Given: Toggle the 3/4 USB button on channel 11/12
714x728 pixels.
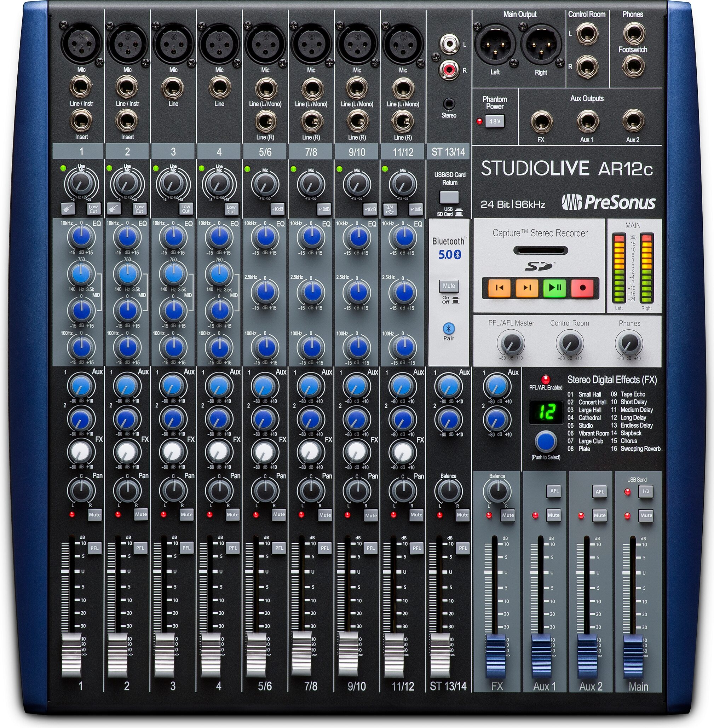Looking at the screenshot, I should point(390,209).
